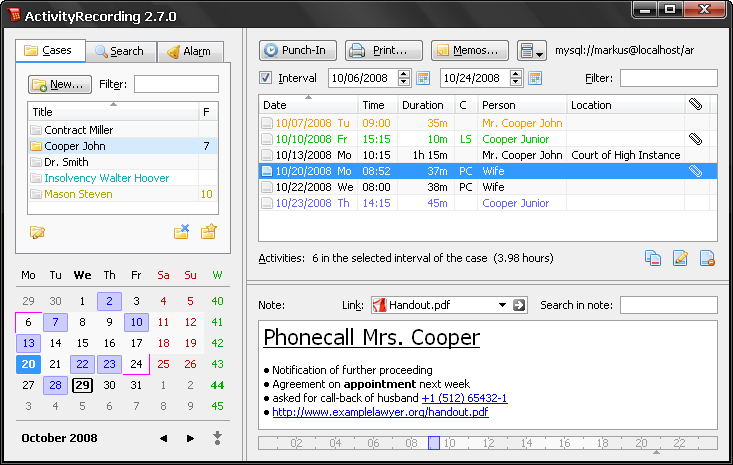Switch to the Alarm tab
This screenshot has width=733, height=465.
190,51
